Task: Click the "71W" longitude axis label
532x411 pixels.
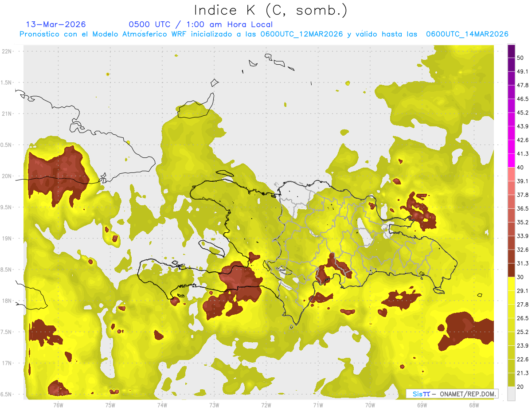Action: [318, 405]
